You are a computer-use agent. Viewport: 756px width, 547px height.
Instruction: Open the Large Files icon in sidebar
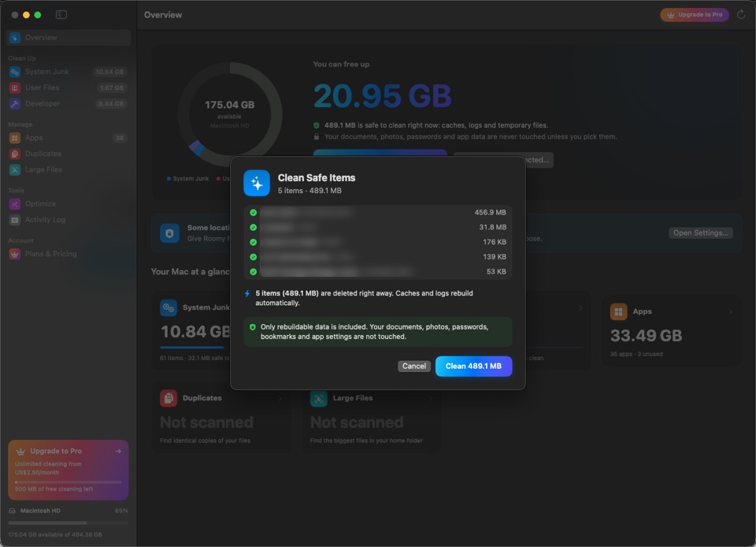15,169
